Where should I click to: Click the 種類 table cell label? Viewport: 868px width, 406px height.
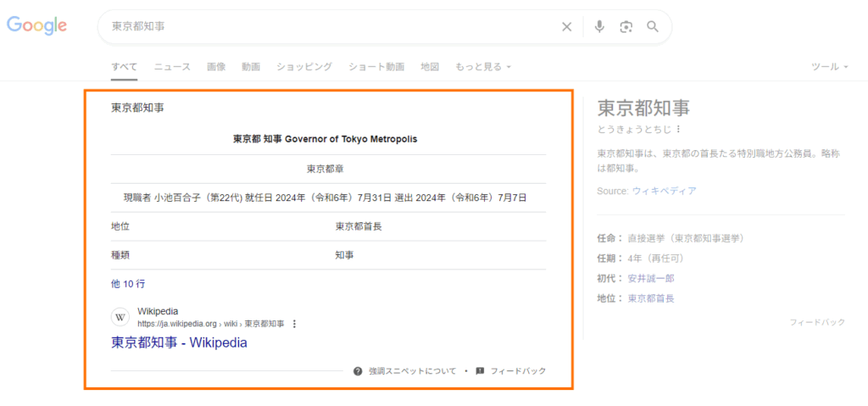coord(120,255)
